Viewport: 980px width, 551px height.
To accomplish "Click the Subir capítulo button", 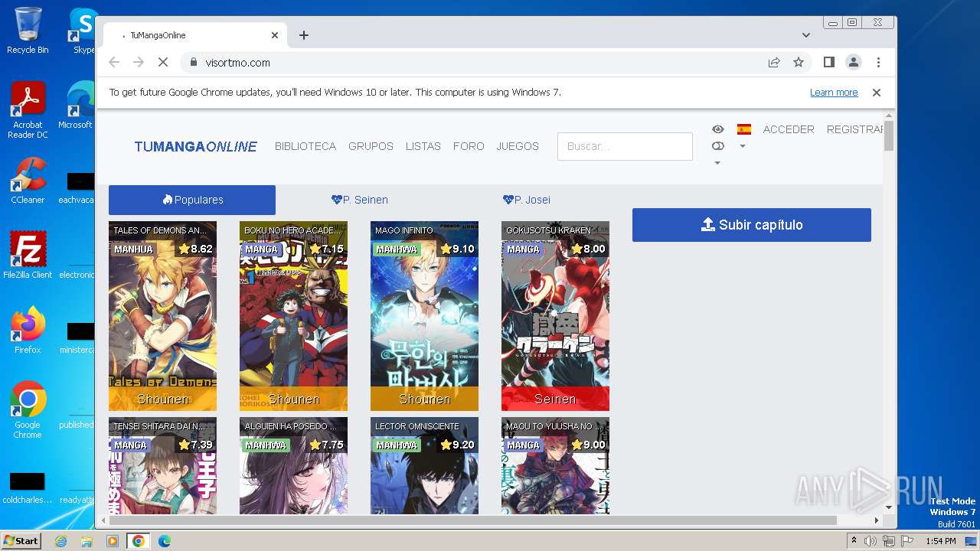I will 752,225.
